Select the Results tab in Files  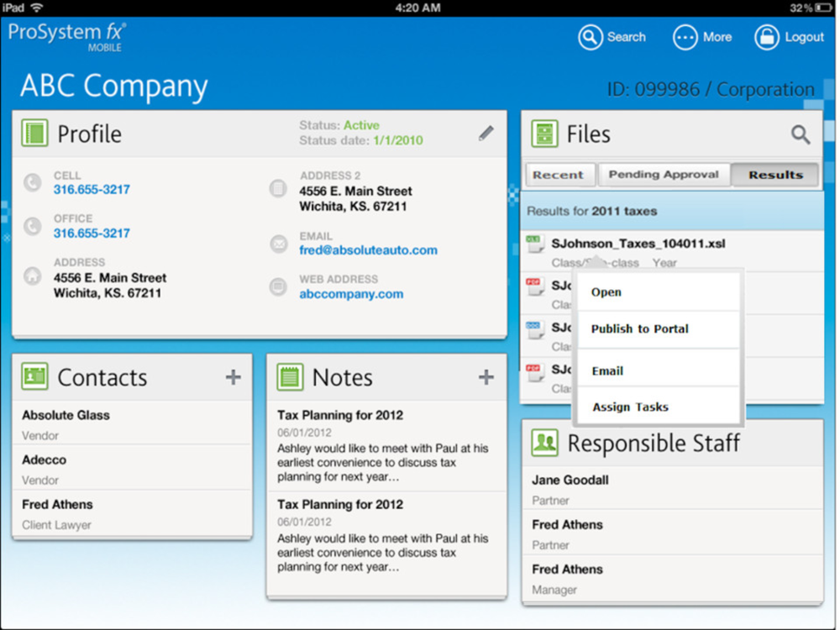(775, 175)
